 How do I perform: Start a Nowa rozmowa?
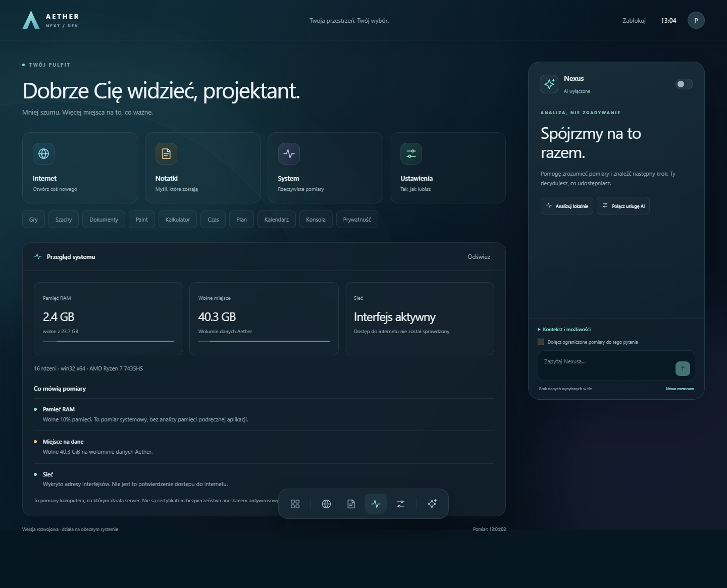[x=680, y=389]
